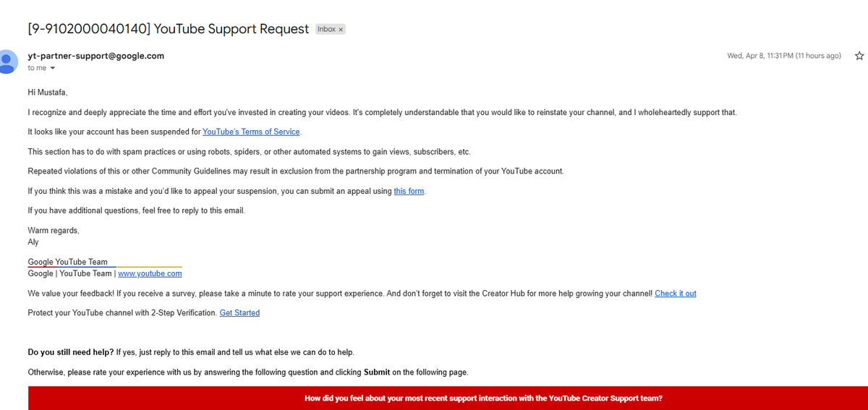This screenshot has width=868, height=410.
Task: Open the appeal 'this form' link
Action: (409, 191)
